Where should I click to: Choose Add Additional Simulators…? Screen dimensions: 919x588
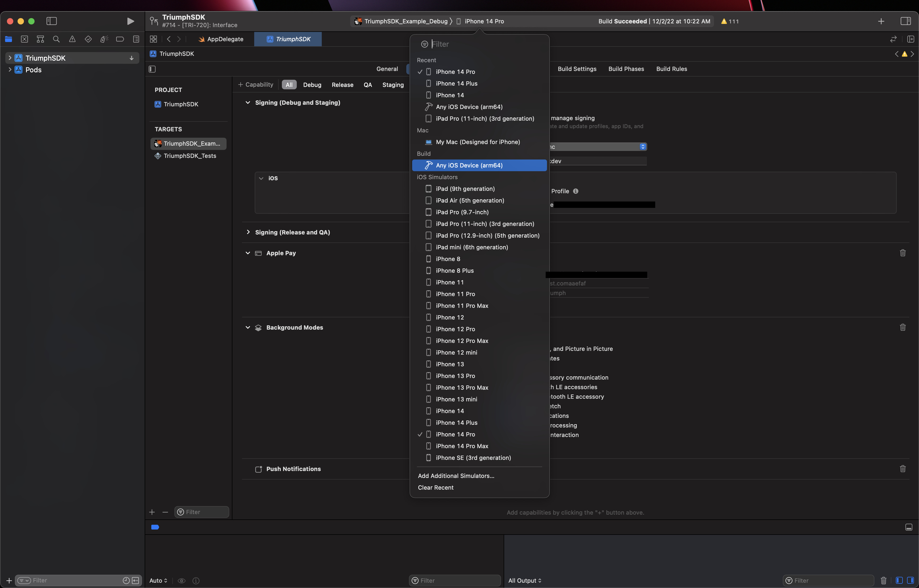(456, 476)
